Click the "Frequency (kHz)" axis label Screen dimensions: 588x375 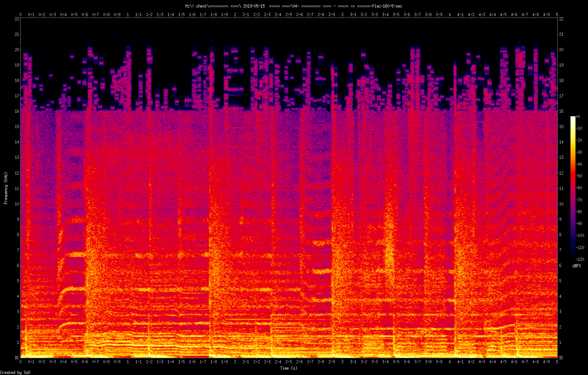[x=6, y=188]
